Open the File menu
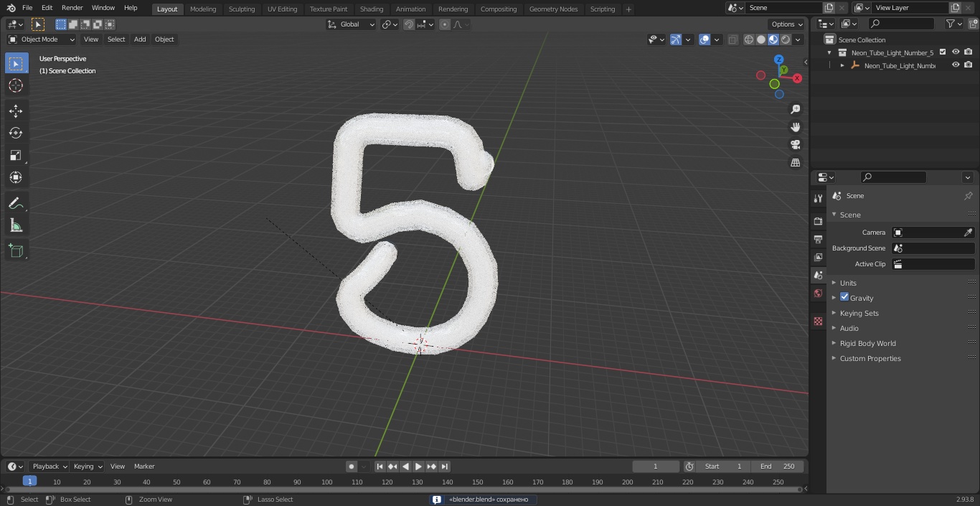980x506 pixels. pyautogui.click(x=27, y=8)
